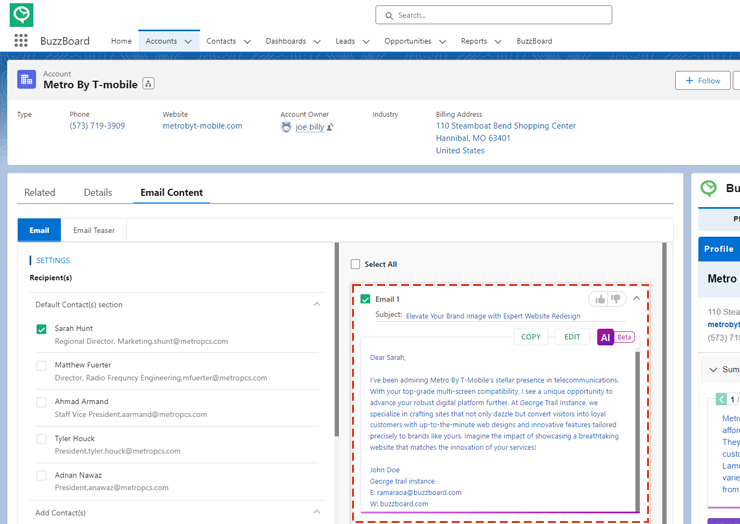The image size is (740, 524).
Task: Click ramaraoa@buzzboard.com in email signature
Action: (419, 492)
